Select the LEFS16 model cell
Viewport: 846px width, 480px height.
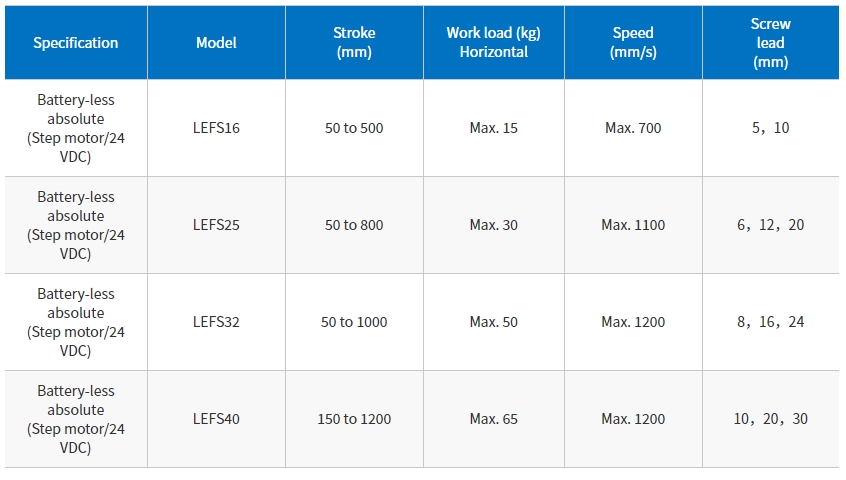(x=216, y=128)
